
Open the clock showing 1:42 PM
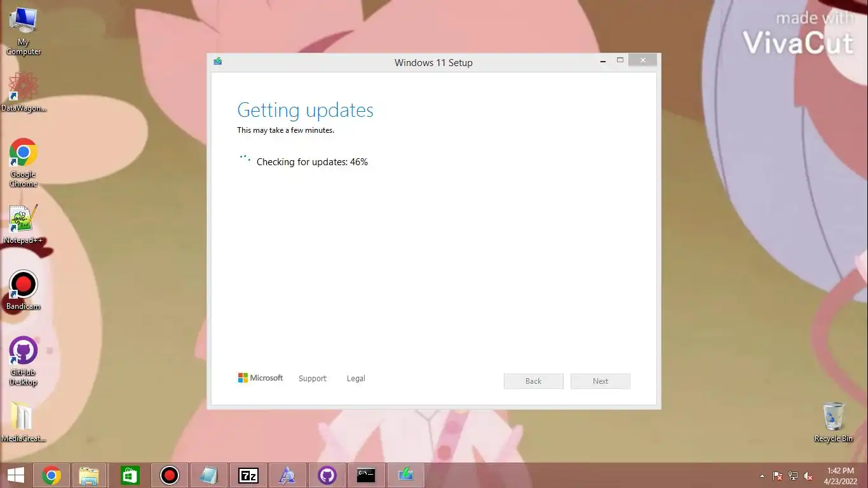pos(842,476)
